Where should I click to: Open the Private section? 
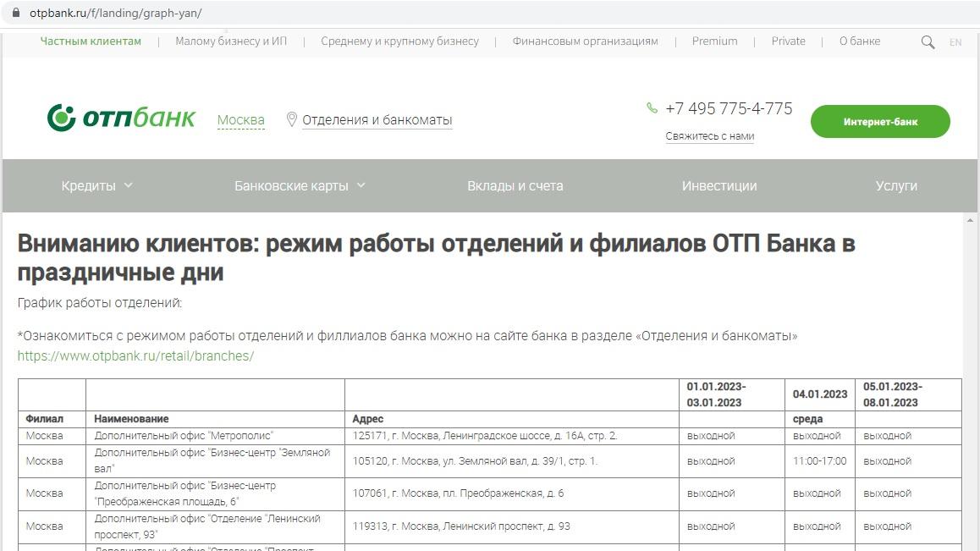[x=788, y=41]
